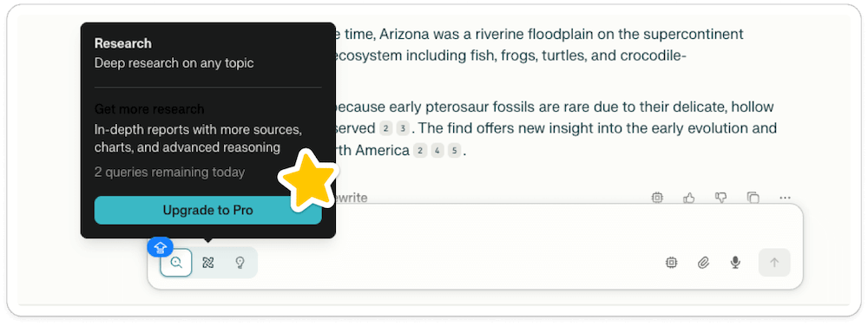Open citation 5 after America

click(454, 150)
